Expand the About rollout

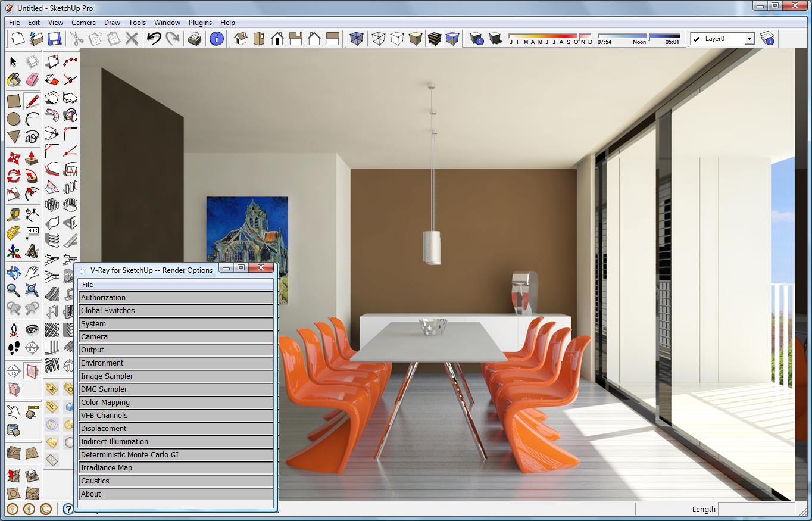pyautogui.click(x=176, y=494)
